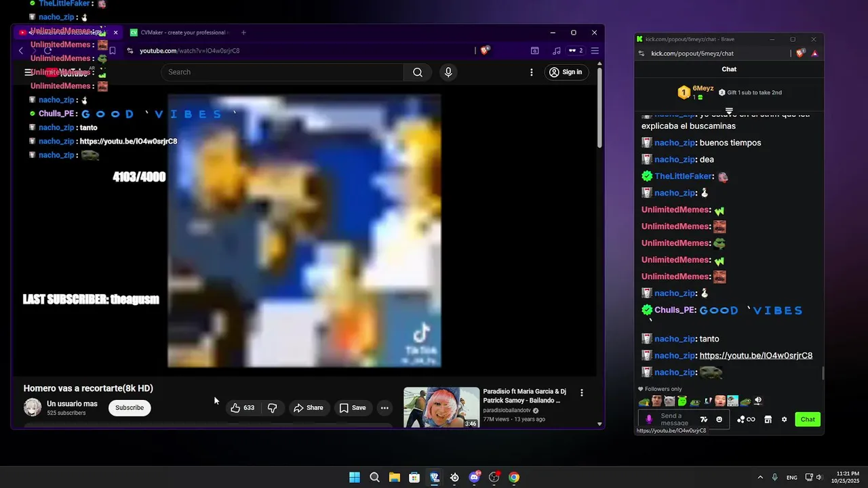Open new tab with plus button

coord(243,33)
